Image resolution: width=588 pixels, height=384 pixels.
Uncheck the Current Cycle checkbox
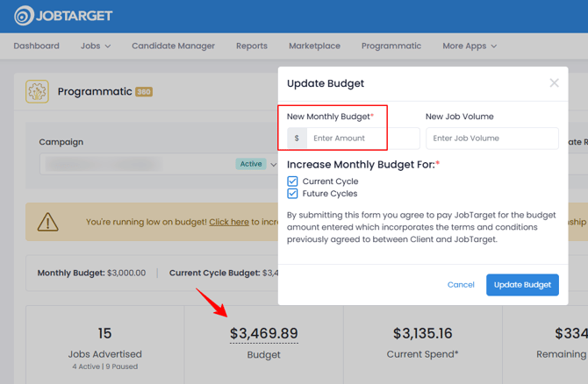pos(292,181)
